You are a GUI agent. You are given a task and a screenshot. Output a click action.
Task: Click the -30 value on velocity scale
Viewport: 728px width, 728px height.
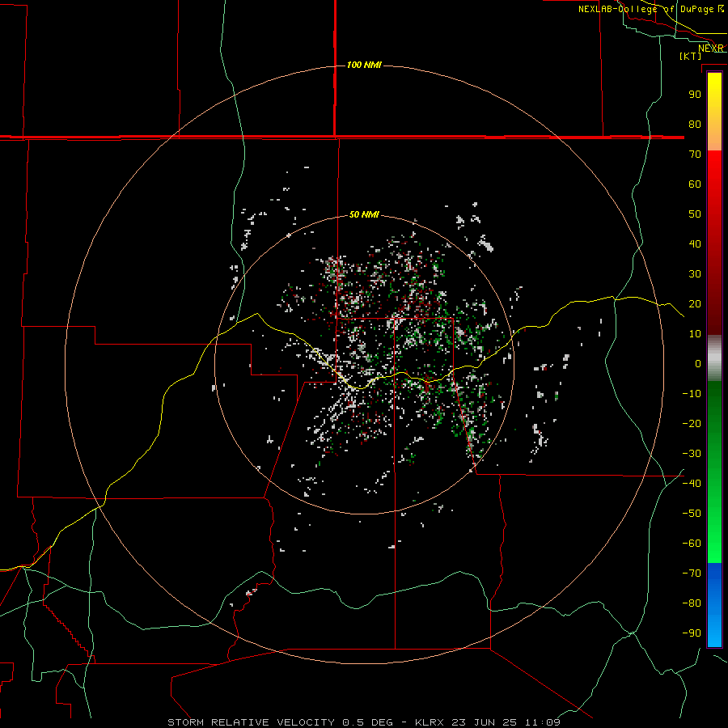click(692, 454)
